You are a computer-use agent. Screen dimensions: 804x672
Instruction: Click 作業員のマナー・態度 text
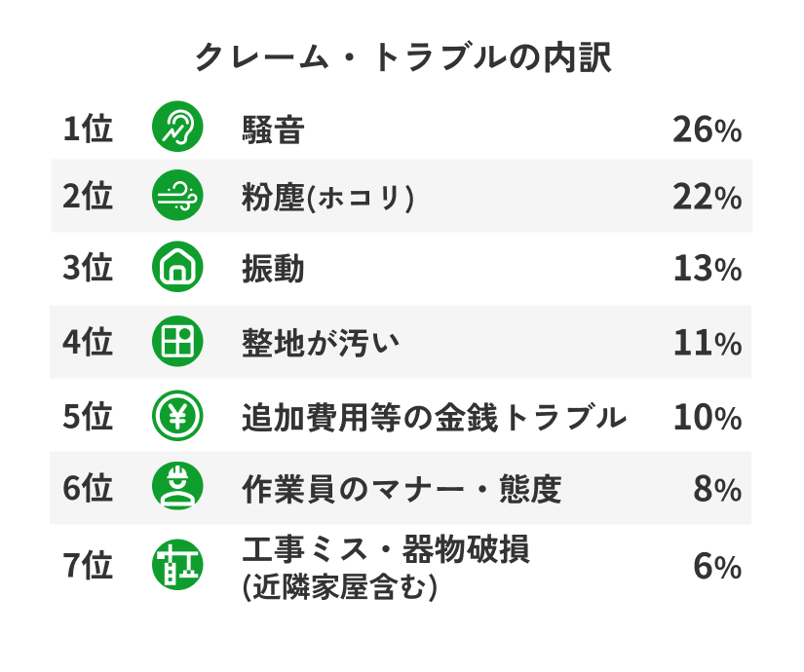coord(402,488)
